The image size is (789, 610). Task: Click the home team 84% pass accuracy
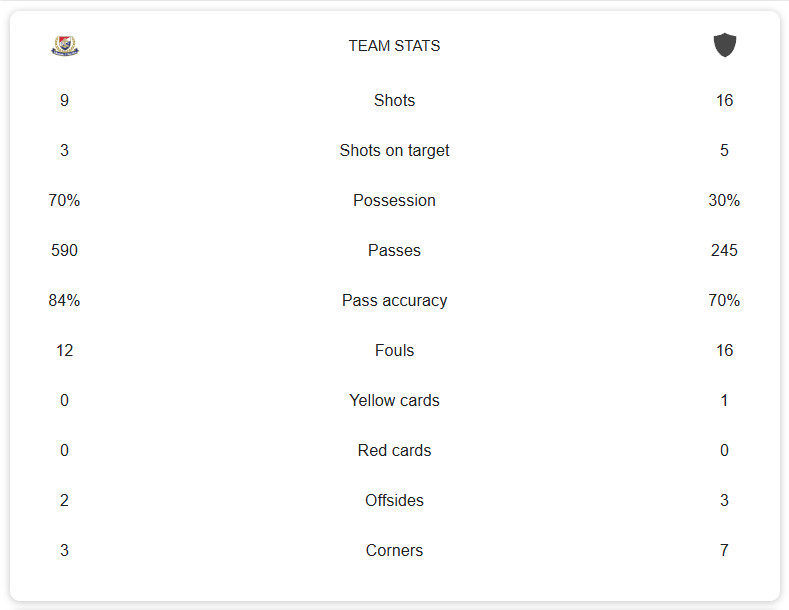point(64,300)
